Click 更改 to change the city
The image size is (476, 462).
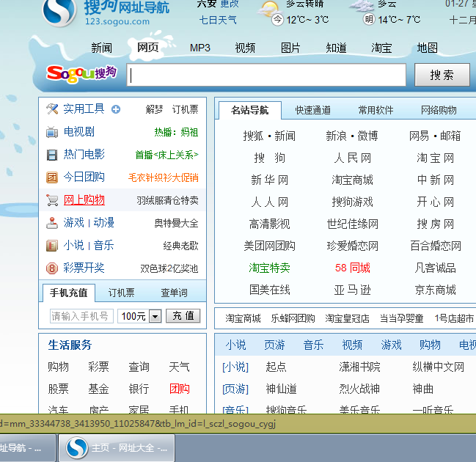(230, 4)
